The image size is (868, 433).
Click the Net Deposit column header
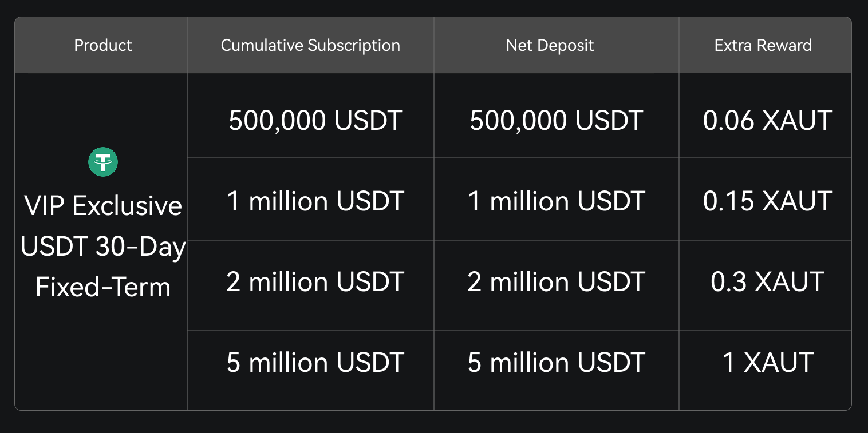[550, 45]
